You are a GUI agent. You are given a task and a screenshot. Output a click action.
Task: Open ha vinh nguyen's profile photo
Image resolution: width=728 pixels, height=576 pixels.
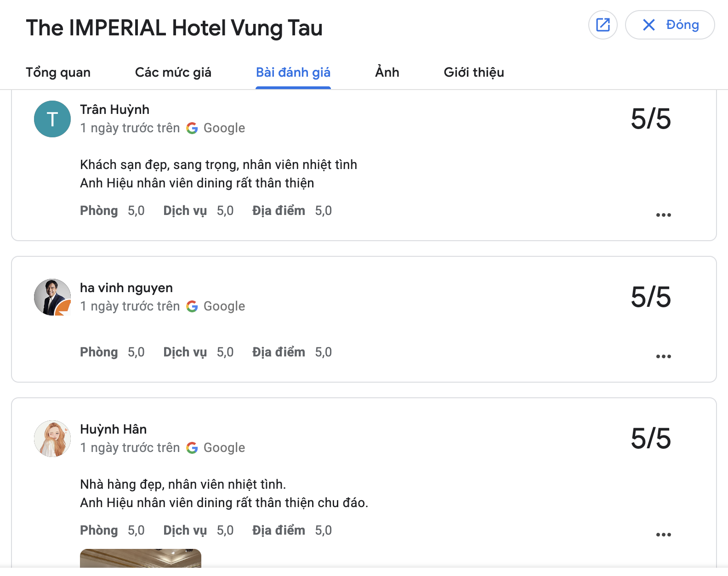point(52,297)
